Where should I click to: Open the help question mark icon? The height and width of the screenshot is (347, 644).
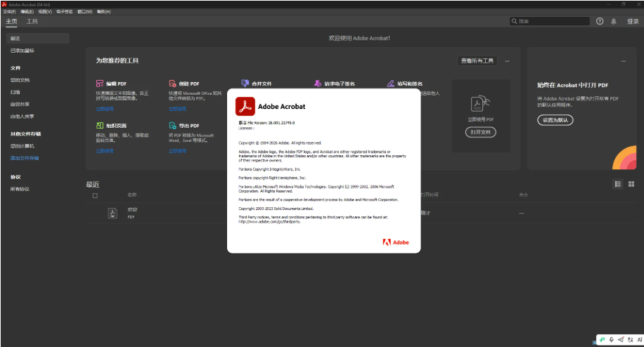[600, 21]
